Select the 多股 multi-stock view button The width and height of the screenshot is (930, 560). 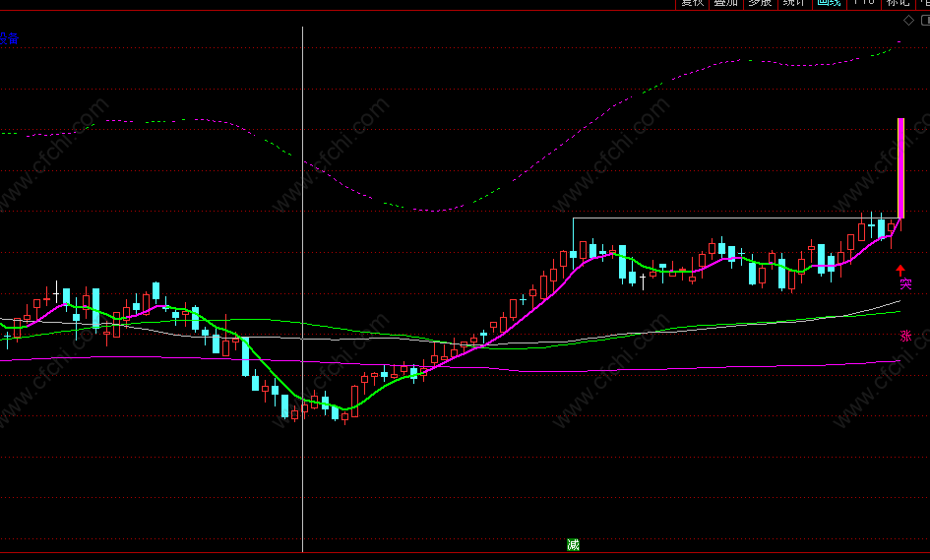point(760,4)
